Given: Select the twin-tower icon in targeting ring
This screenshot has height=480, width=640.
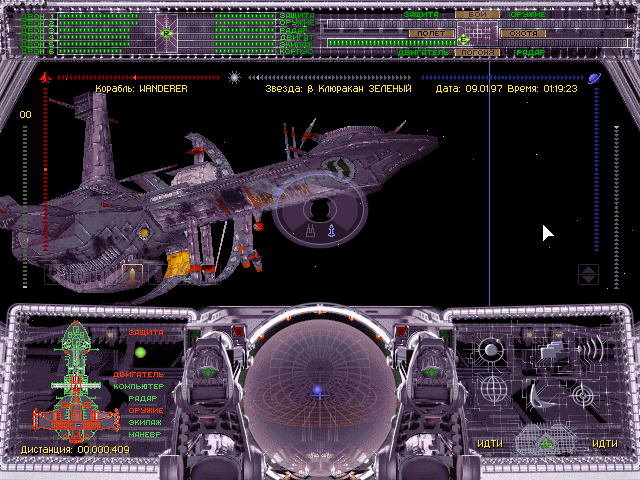Looking at the screenshot, I should (311, 231).
